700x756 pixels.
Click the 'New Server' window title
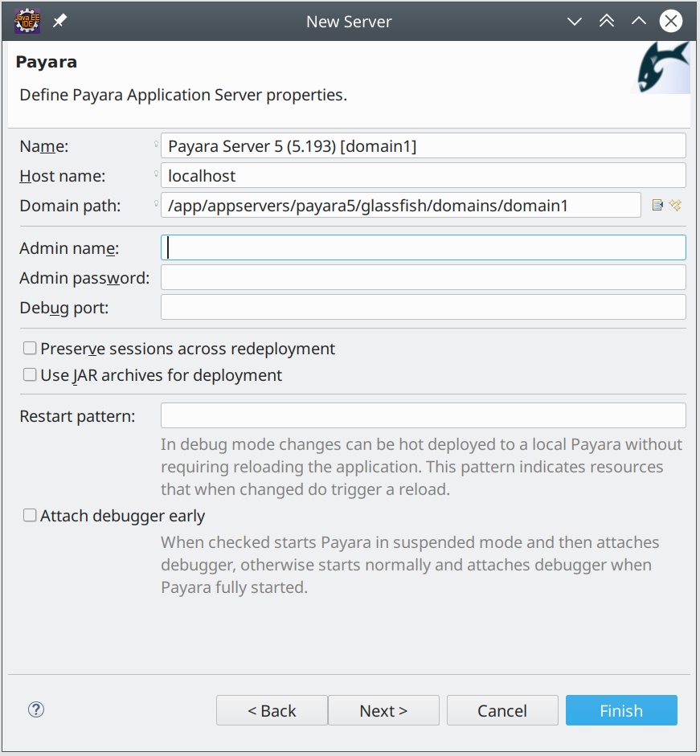[x=350, y=22]
